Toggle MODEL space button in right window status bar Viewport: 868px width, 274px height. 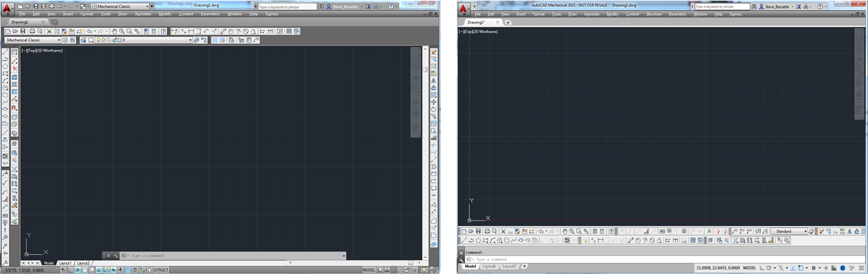(x=749, y=268)
